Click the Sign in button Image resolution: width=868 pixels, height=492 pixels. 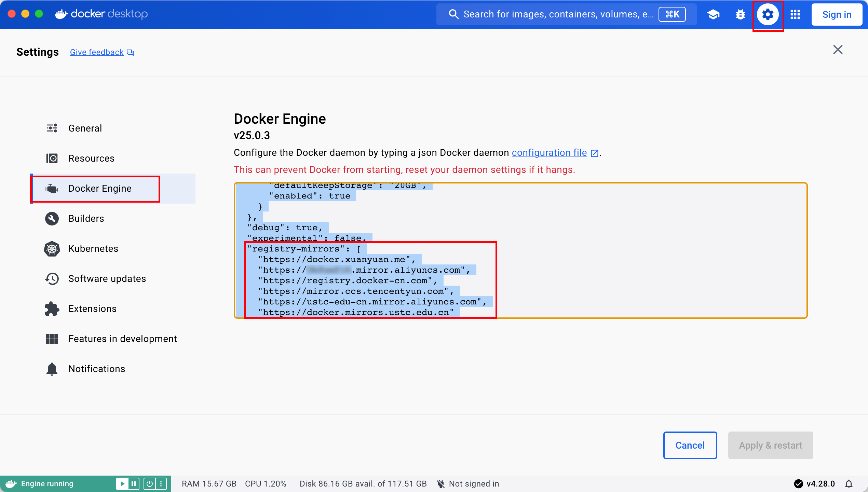(837, 14)
